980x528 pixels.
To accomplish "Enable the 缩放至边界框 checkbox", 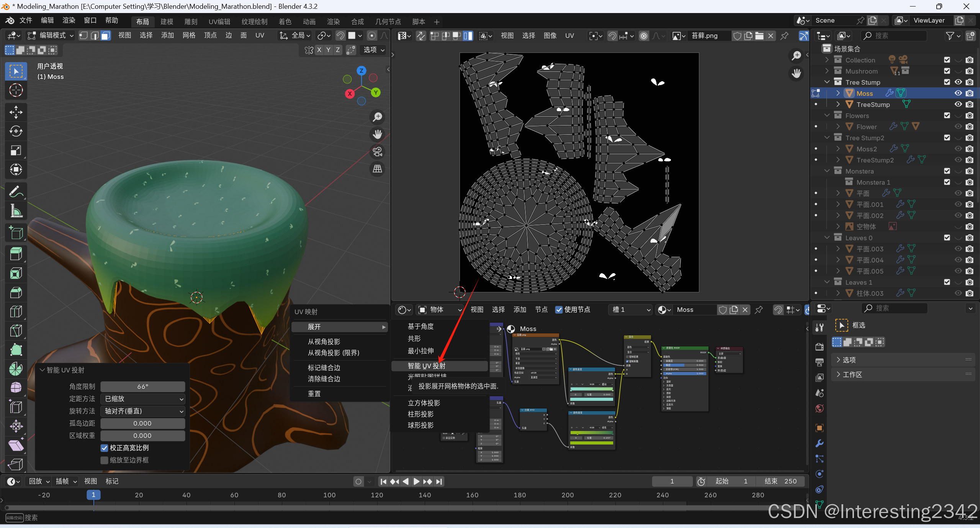I will (104, 460).
